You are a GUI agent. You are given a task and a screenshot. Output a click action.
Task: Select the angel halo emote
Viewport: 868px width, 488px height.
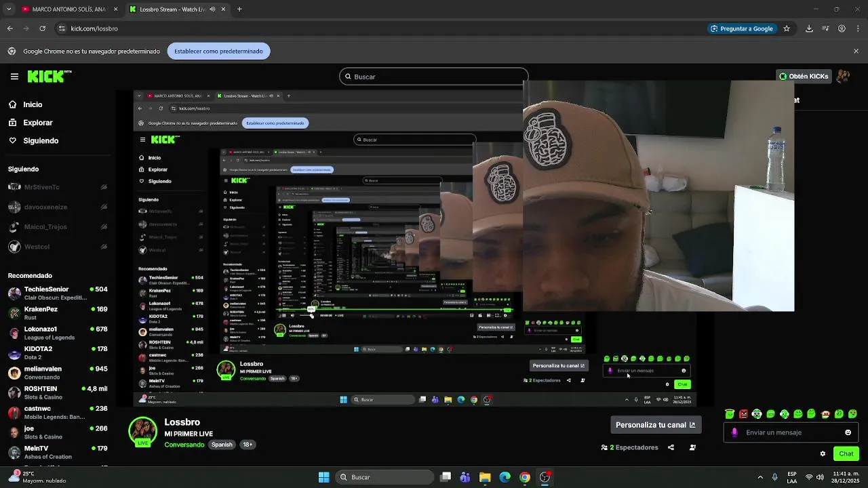pyautogui.click(x=730, y=414)
